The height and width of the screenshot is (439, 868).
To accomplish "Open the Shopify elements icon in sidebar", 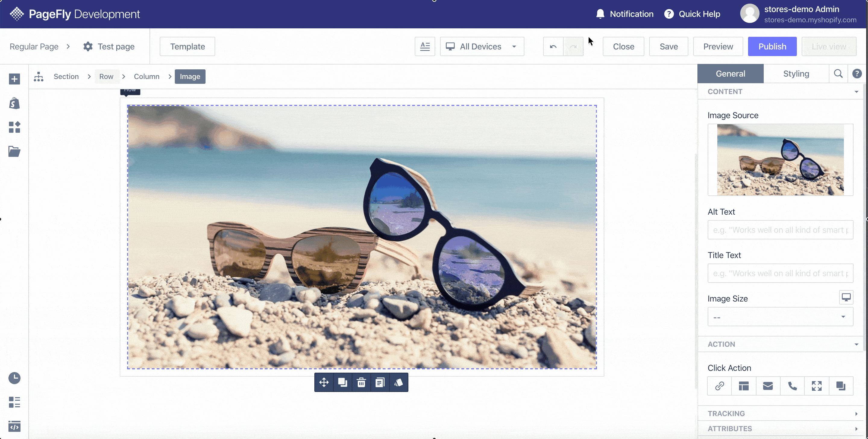I will (14, 103).
